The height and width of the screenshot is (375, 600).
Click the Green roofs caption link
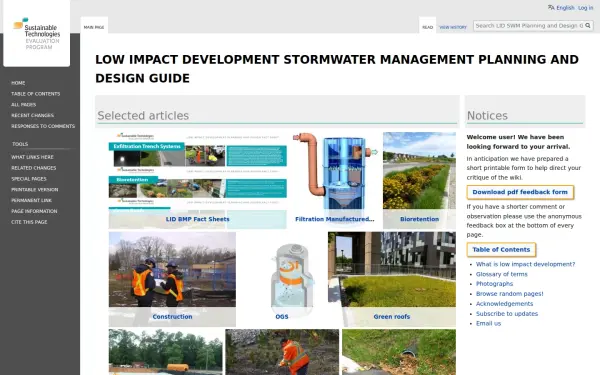[x=392, y=317]
